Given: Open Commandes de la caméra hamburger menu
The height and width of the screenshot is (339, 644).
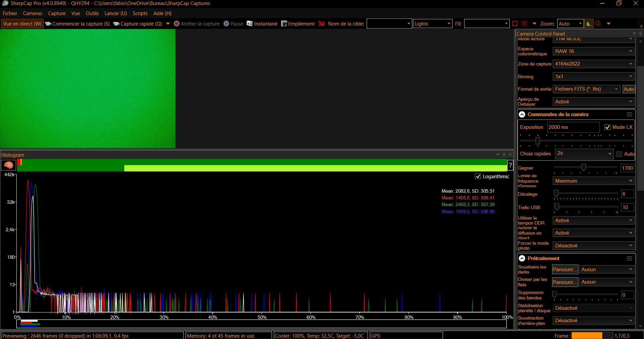Looking at the screenshot, I should (x=630, y=114).
